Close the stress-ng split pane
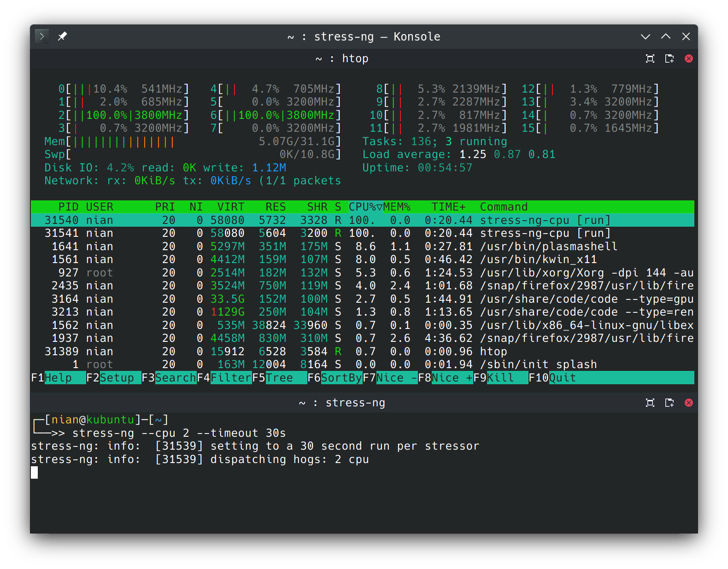728x569 pixels. [x=689, y=403]
